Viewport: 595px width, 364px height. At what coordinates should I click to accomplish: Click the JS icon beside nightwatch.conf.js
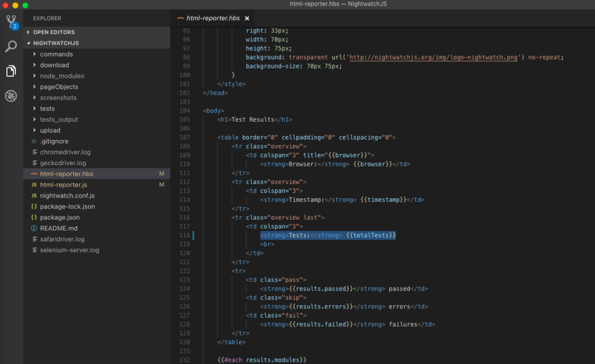click(33, 195)
